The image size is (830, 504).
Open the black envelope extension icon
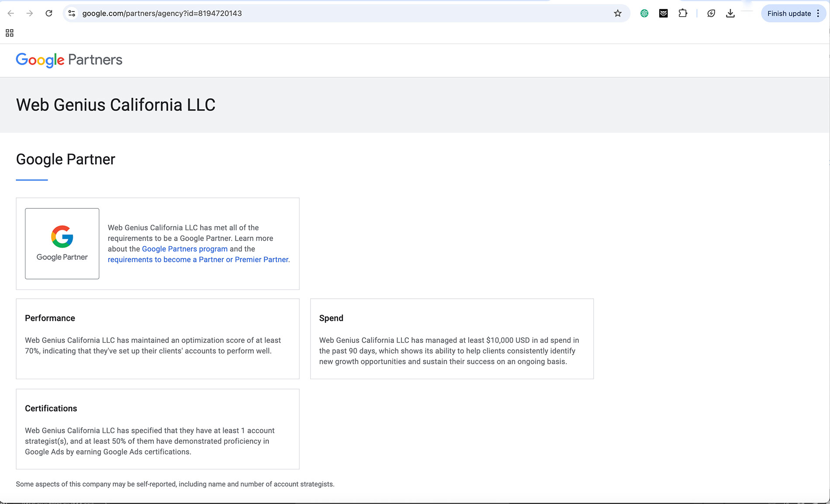[664, 14]
